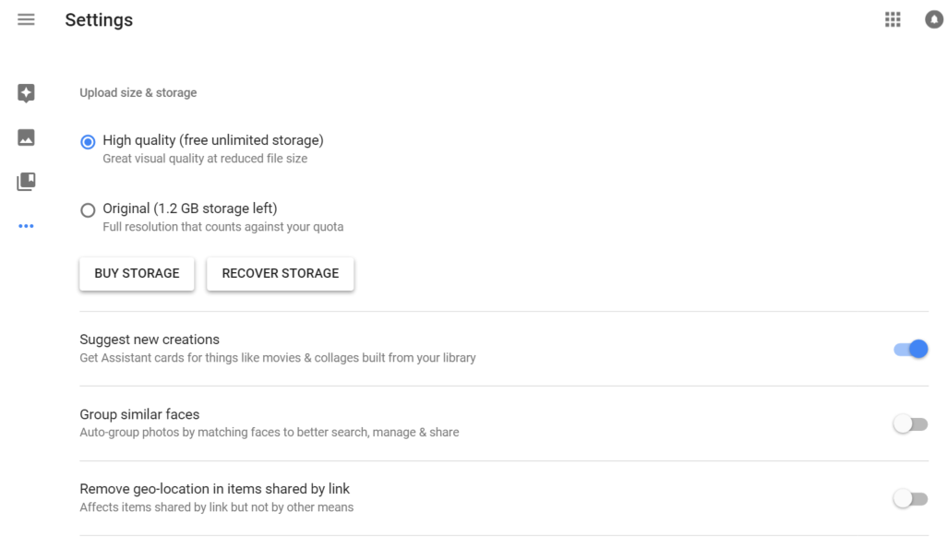Image resolution: width=947 pixels, height=560 pixels.
Task: Select the High quality upload option
Action: click(x=88, y=141)
